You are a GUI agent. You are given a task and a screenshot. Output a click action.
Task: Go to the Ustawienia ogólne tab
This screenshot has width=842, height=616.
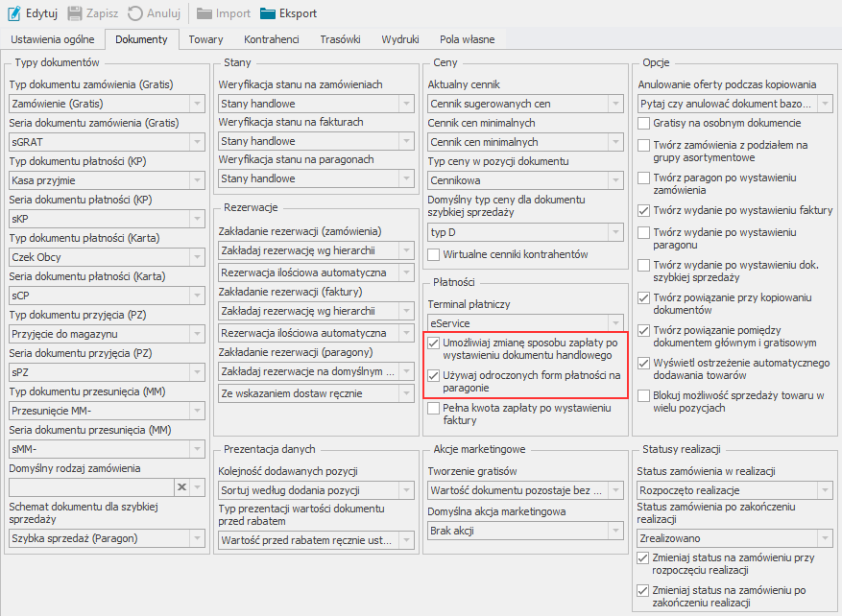click(x=53, y=39)
